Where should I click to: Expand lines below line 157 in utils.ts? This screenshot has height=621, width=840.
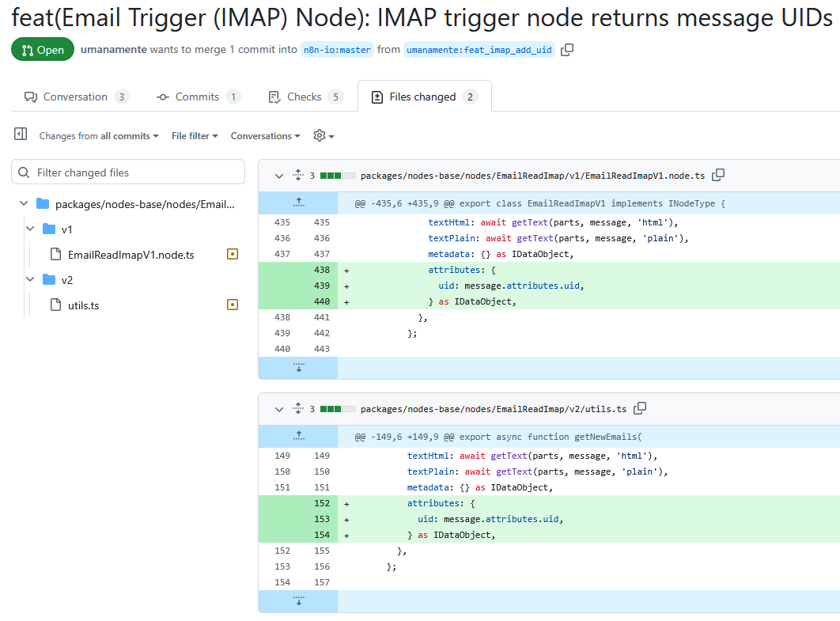tap(298, 601)
